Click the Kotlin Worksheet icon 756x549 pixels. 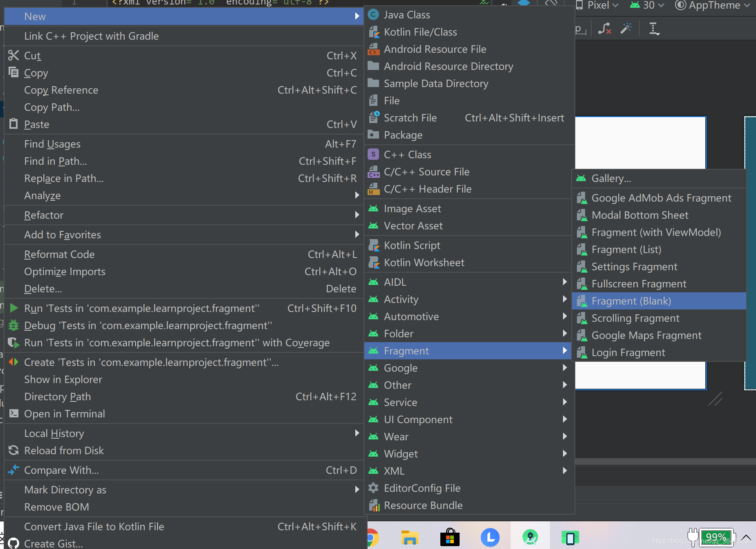pyautogui.click(x=373, y=262)
